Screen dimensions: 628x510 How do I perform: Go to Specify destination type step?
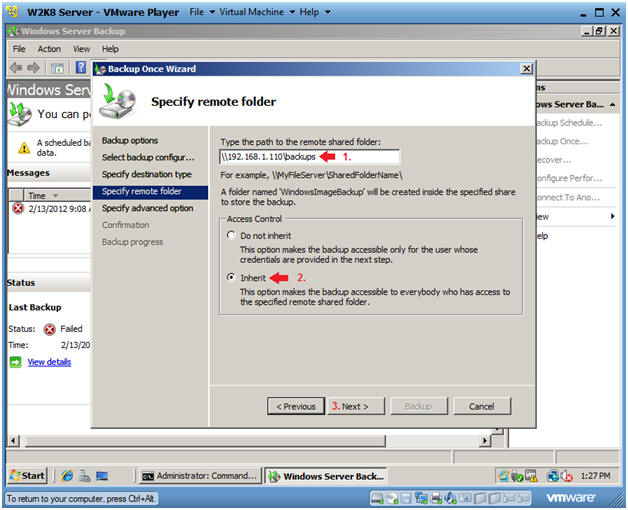tap(147, 174)
